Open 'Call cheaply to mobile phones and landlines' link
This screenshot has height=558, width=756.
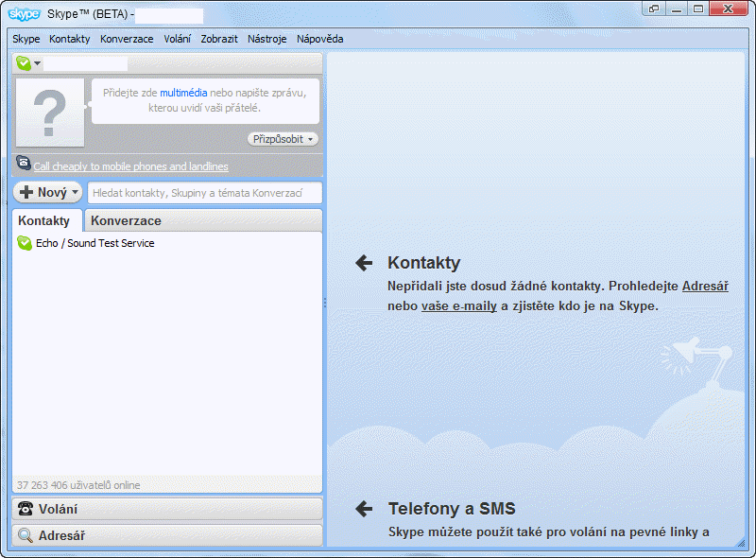click(x=130, y=166)
